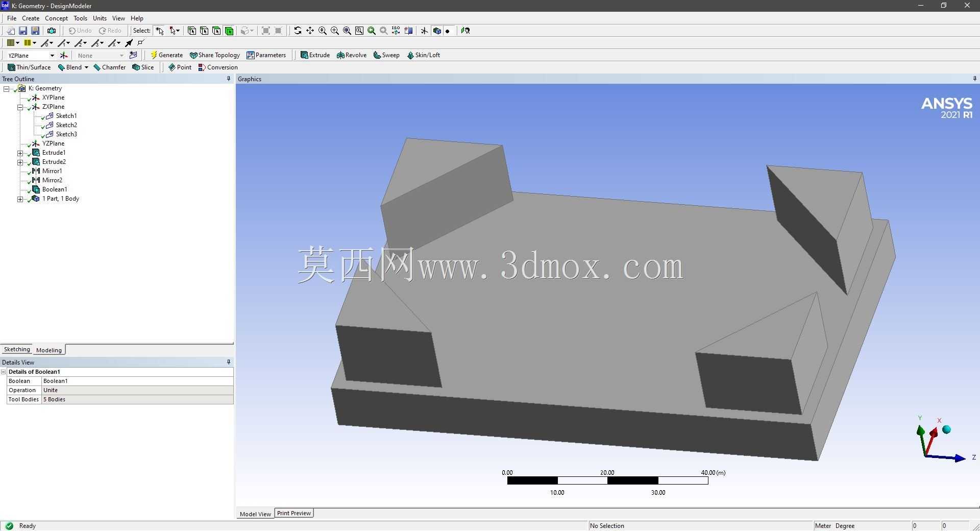Click the Save As icon
This screenshot has height=531, width=980.
coord(35,31)
